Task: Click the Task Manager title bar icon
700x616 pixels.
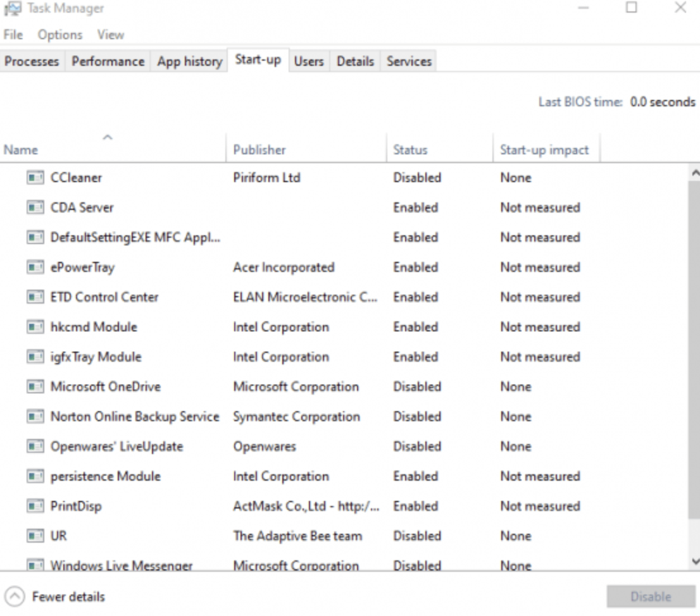Action: tap(11, 9)
